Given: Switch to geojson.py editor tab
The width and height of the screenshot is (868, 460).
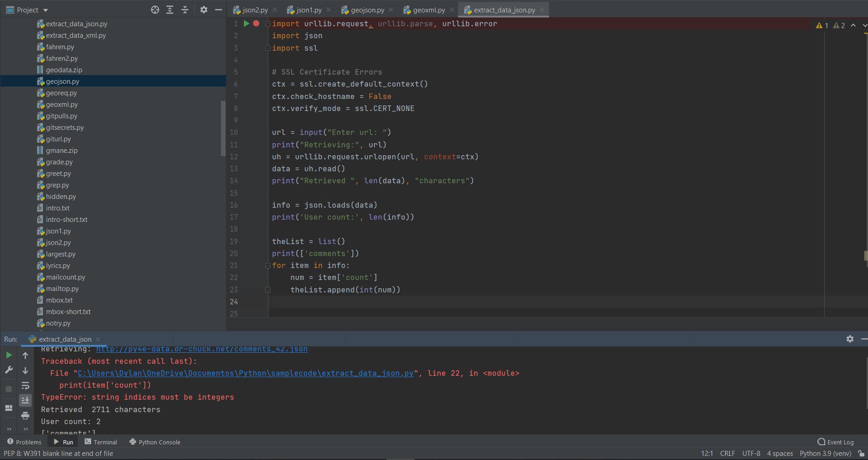Looking at the screenshot, I should pyautogui.click(x=367, y=10).
